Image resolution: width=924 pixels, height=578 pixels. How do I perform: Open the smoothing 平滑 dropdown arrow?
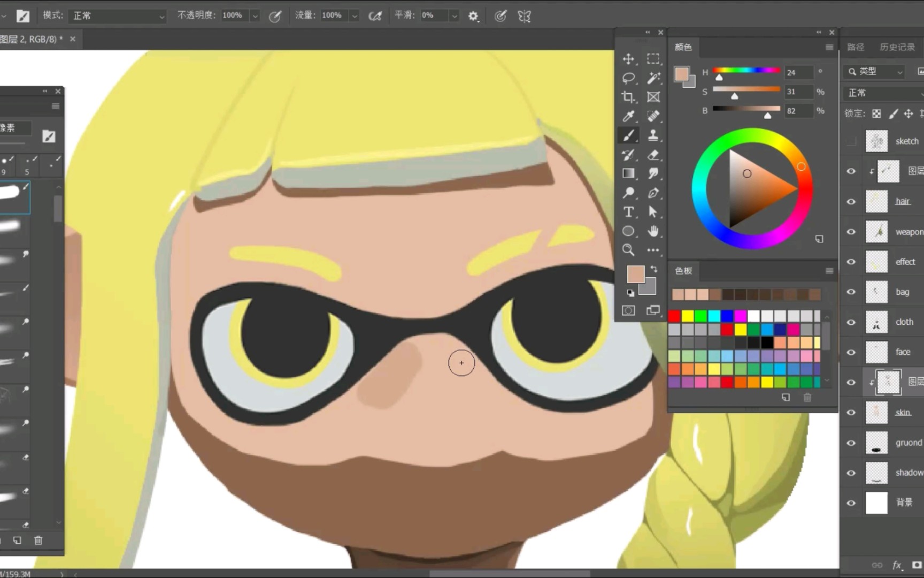[454, 16]
